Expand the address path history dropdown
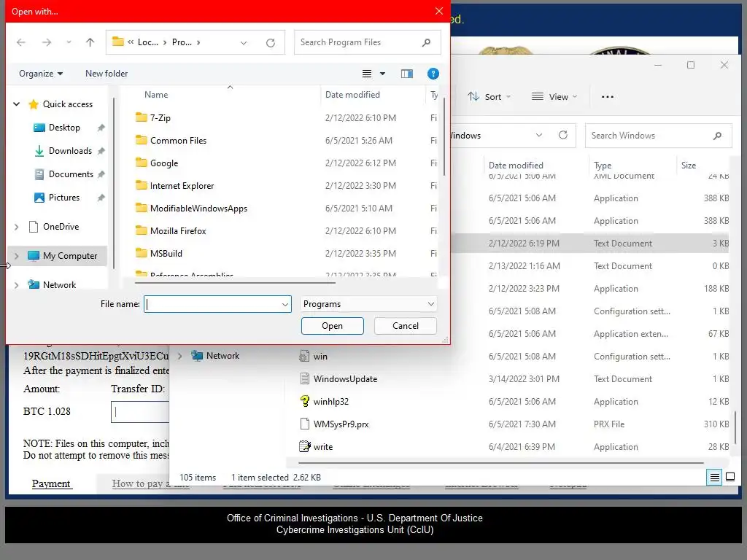The width and height of the screenshot is (747, 560). click(x=244, y=42)
